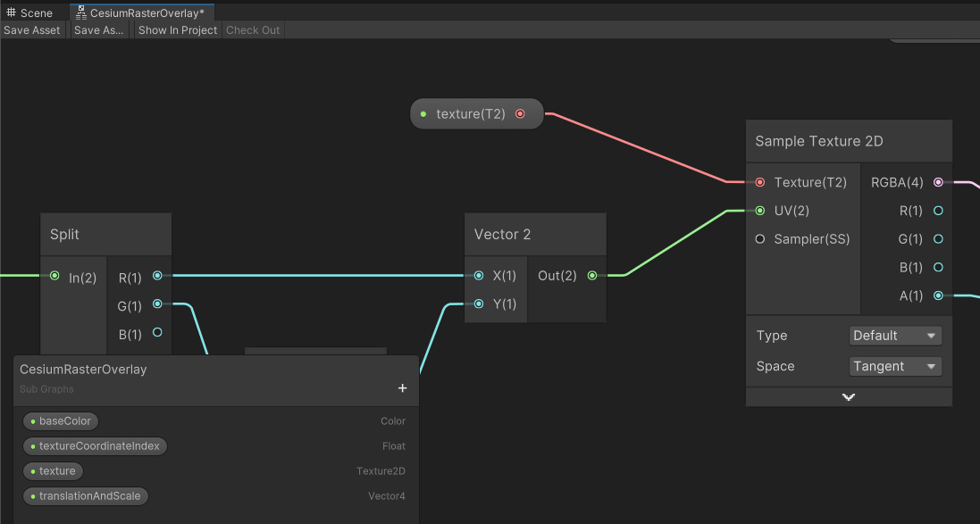This screenshot has height=524, width=980.
Task: Open the Type dropdown set to Default
Action: pyautogui.click(x=895, y=336)
